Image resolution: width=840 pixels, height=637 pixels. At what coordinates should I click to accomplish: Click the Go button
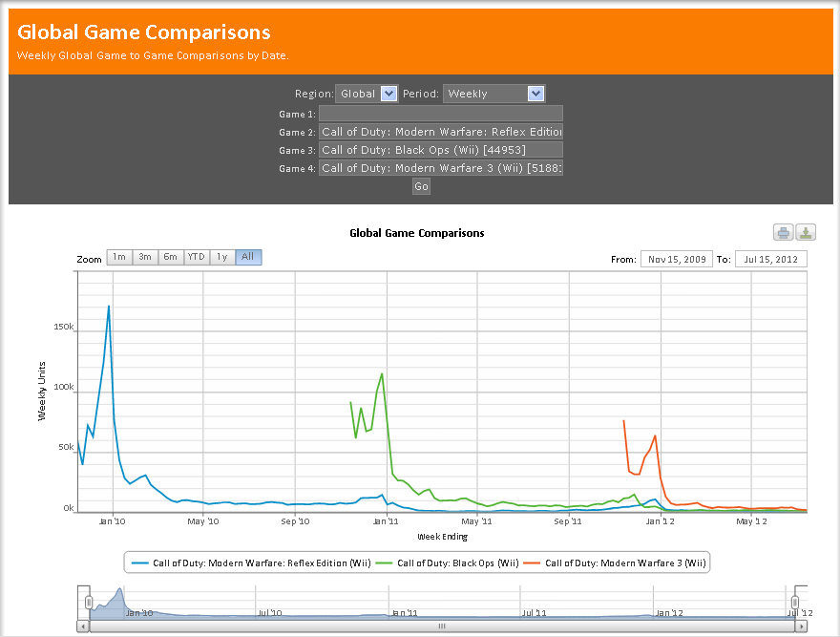tap(421, 186)
